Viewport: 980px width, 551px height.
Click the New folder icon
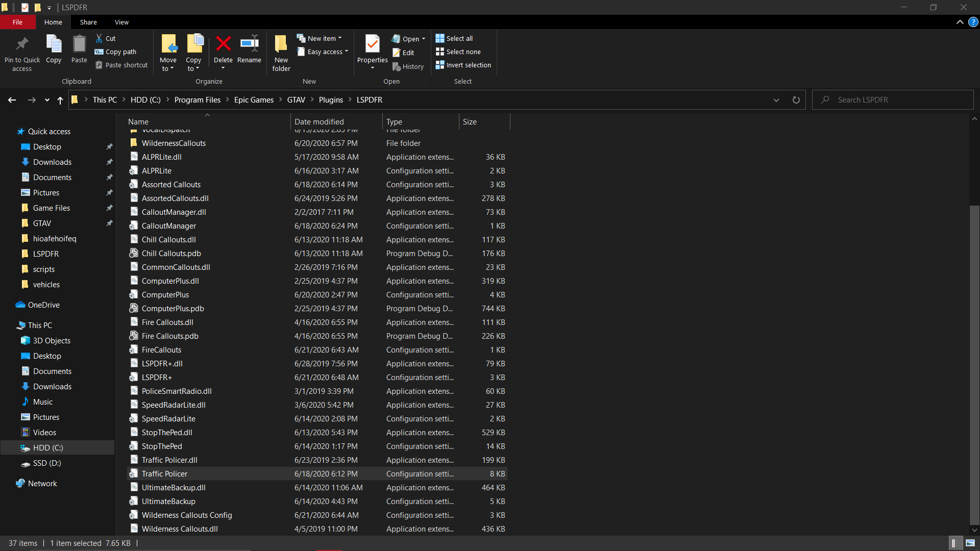(281, 45)
